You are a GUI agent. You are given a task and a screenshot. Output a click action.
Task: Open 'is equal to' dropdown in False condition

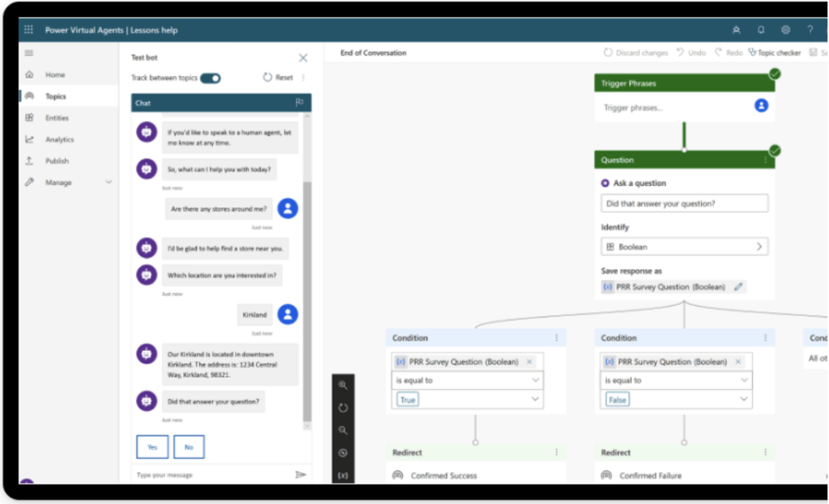click(x=743, y=380)
